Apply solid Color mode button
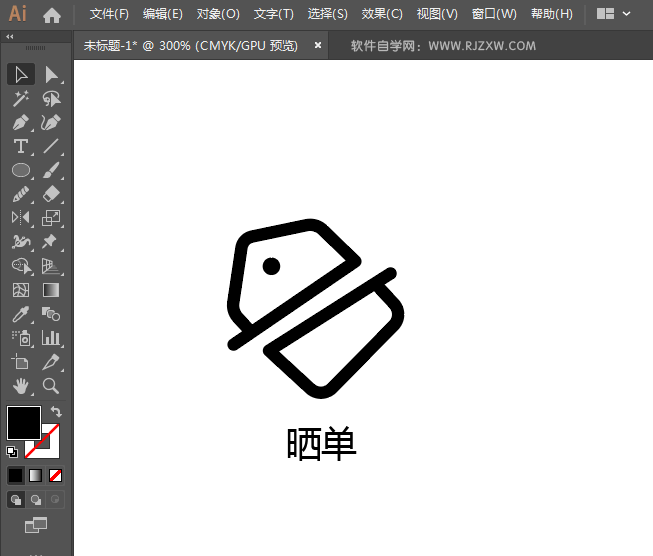The width and height of the screenshot is (653, 556). 16,475
